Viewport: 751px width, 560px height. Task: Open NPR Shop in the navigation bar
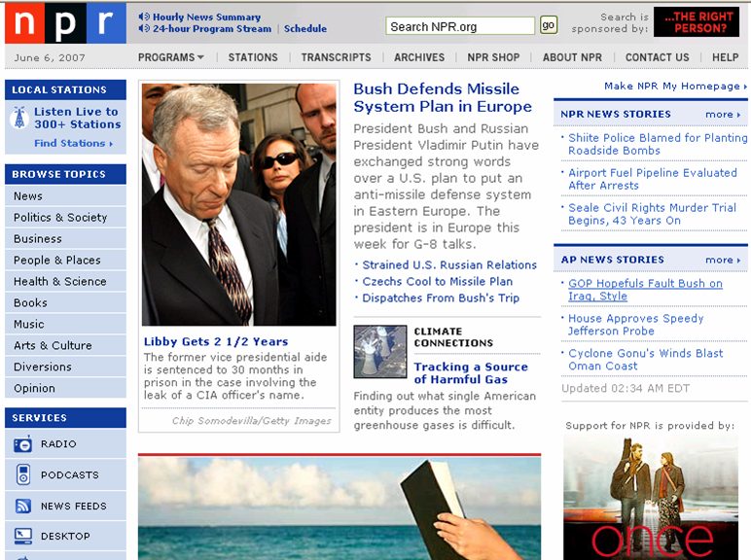click(x=494, y=57)
